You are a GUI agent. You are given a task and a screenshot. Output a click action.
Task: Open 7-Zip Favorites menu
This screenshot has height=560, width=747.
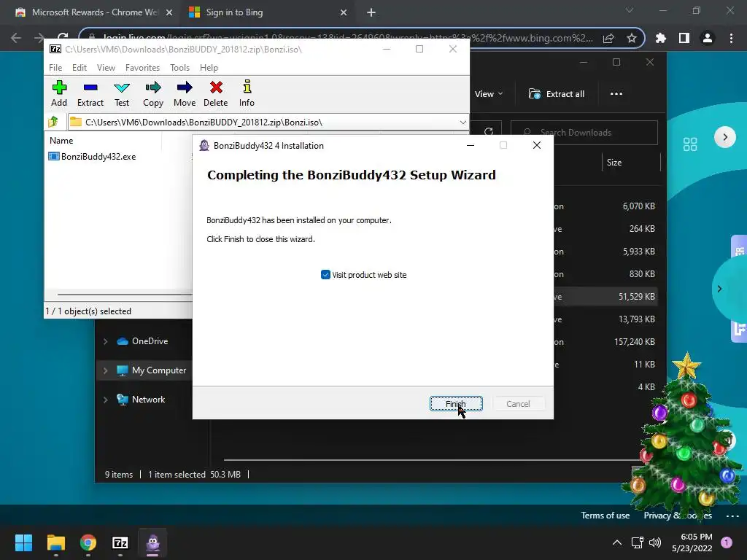point(142,68)
